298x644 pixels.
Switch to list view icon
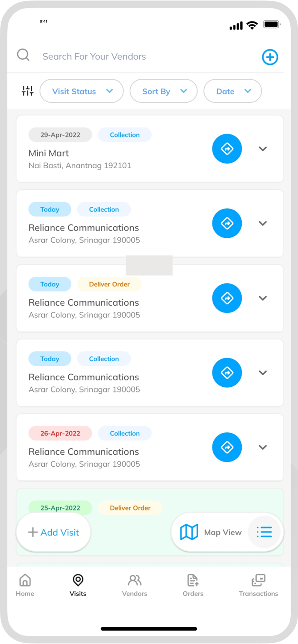point(264,532)
